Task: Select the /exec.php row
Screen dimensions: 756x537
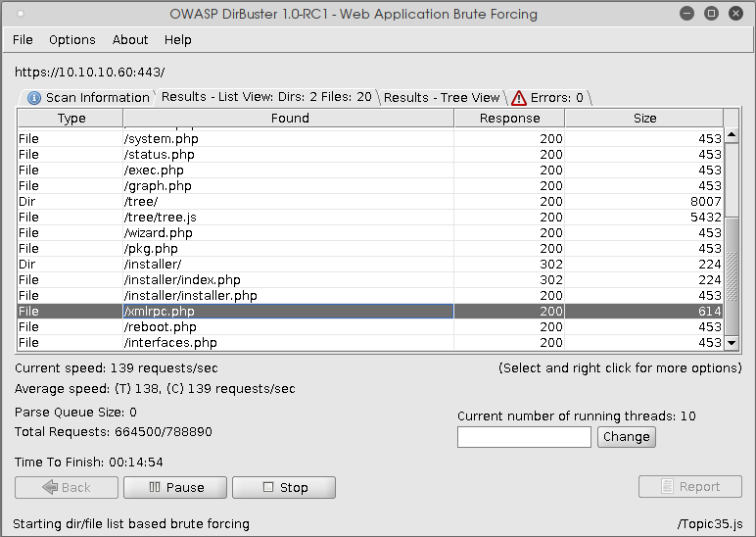Action: 370,171
